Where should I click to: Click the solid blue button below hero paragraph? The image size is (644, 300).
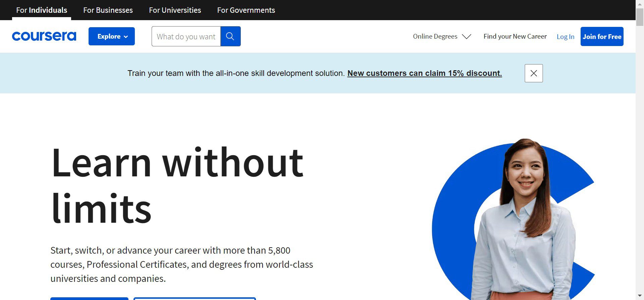[89, 298]
